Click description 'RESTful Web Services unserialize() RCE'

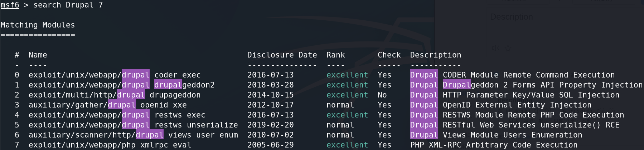click(x=531, y=125)
